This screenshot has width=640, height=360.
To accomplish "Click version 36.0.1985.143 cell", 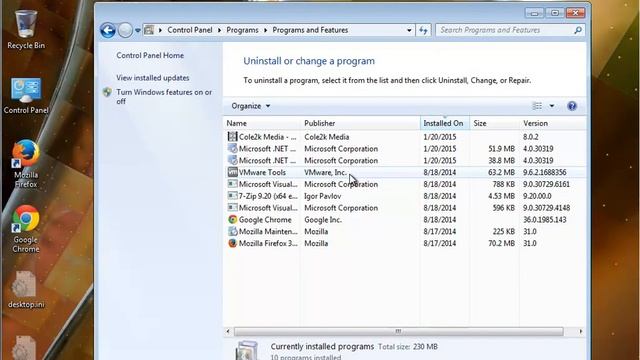I will (544, 220).
